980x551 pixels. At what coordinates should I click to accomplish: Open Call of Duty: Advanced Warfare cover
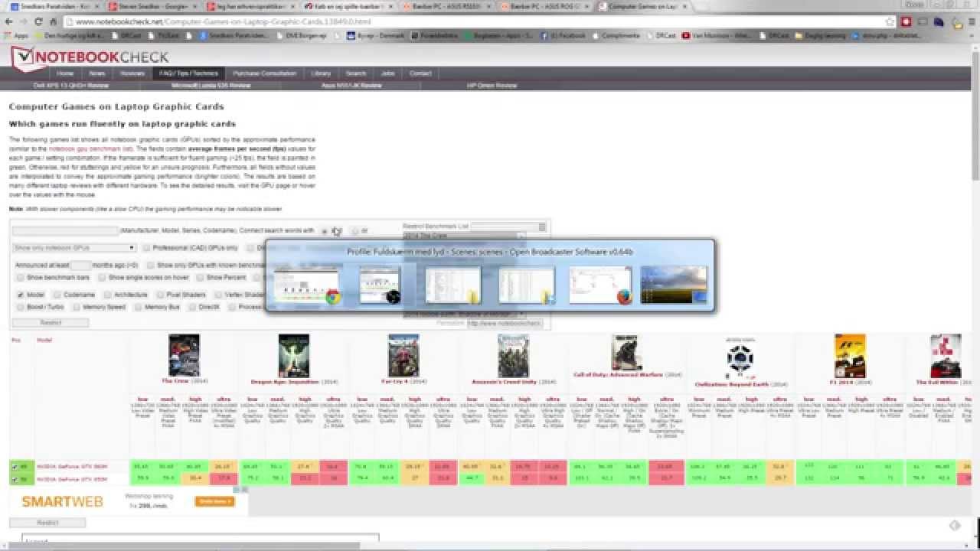tap(627, 353)
